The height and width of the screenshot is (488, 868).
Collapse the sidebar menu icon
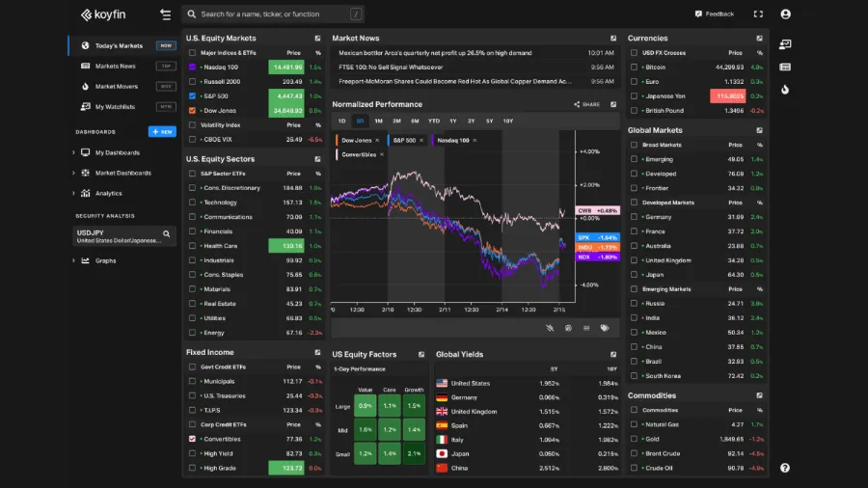coord(166,14)
